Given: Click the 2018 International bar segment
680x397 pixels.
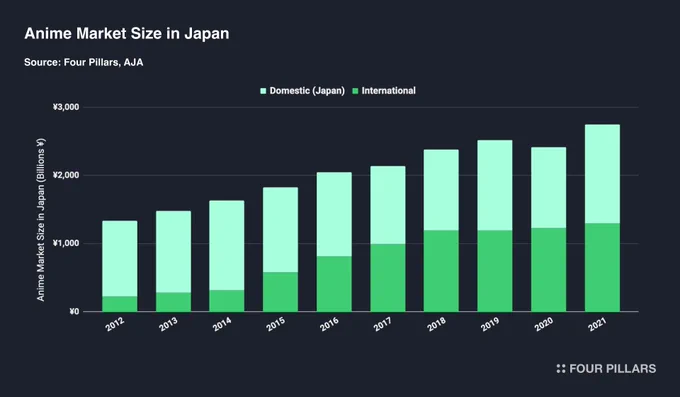Looking at the screenshot, I should (x=441, y=271).
